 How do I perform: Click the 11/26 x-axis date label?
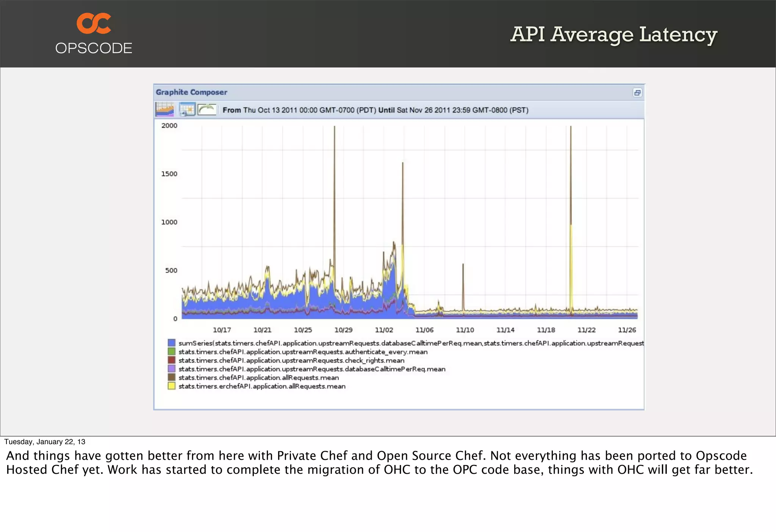pos(627,330)
